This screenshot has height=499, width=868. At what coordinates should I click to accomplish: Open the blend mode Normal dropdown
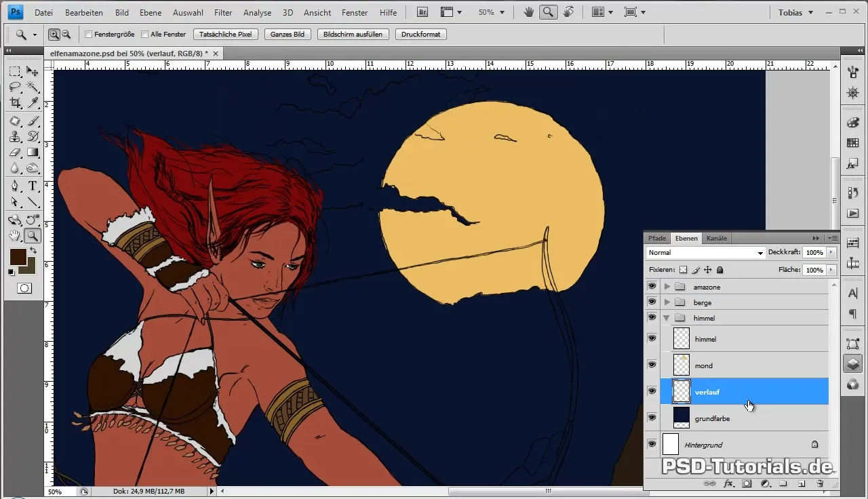point(705,252)
